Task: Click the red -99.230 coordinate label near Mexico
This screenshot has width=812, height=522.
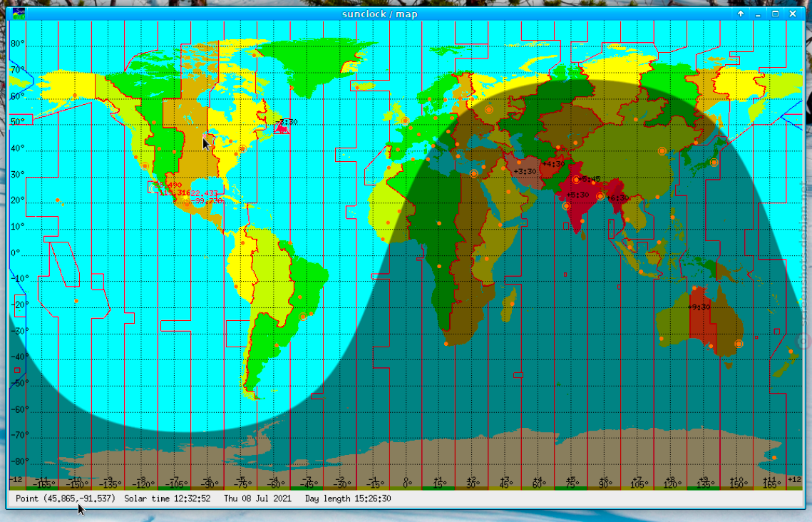Action: pyautogui.click(x=207, y=201)
